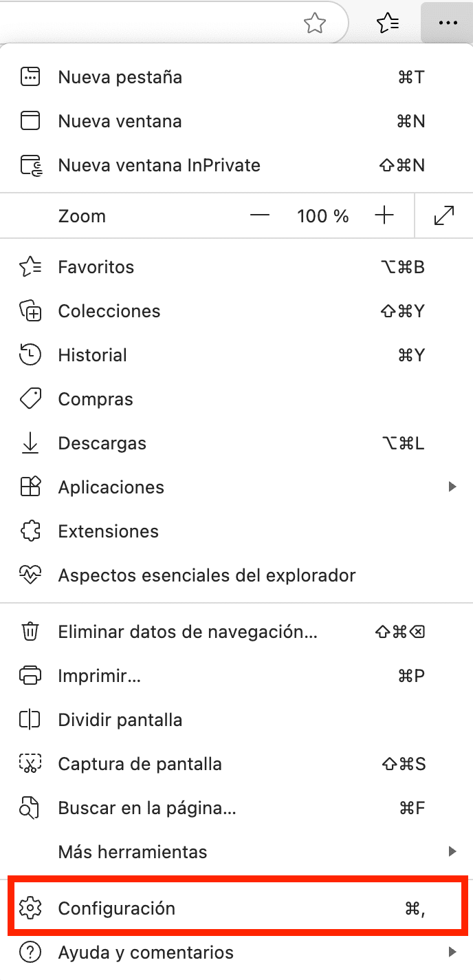Click the three-dot settings menu button
473x980 pixels.
tap(447, 23)
